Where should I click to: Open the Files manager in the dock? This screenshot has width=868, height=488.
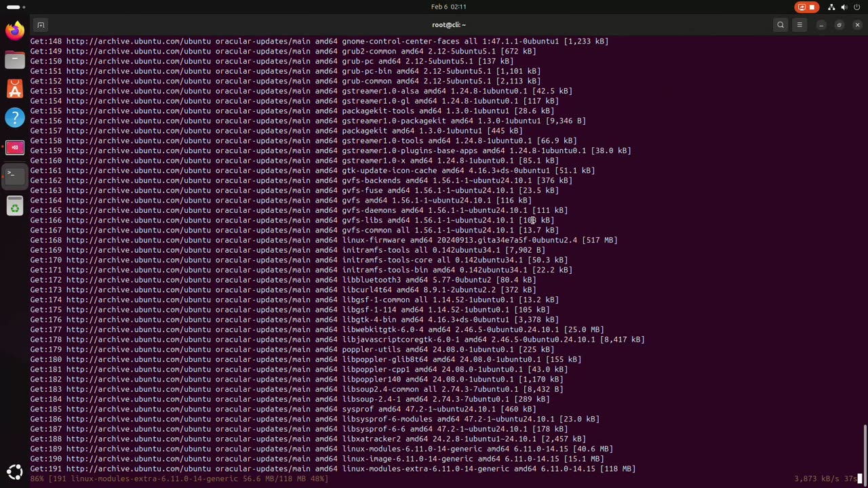point(14,60)
